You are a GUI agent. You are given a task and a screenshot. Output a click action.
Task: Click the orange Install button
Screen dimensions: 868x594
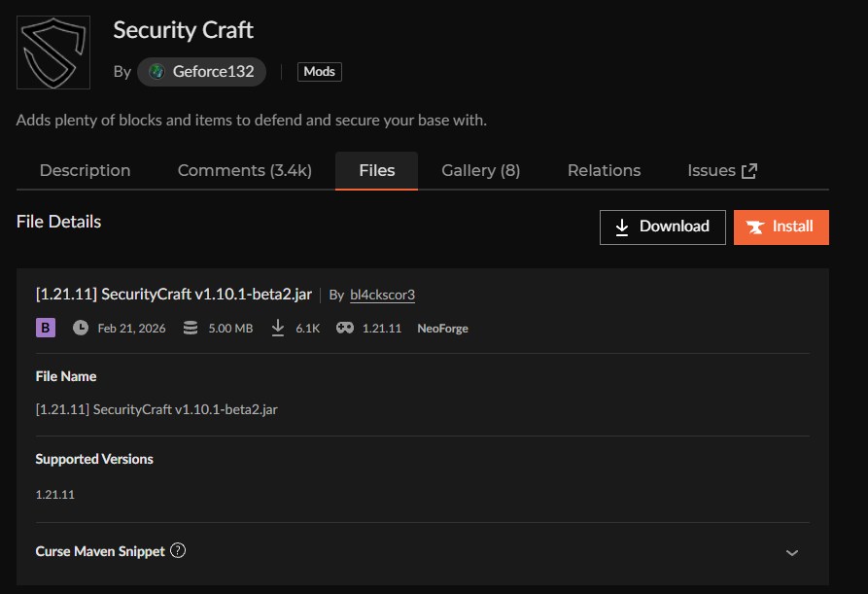coord(781,227)
